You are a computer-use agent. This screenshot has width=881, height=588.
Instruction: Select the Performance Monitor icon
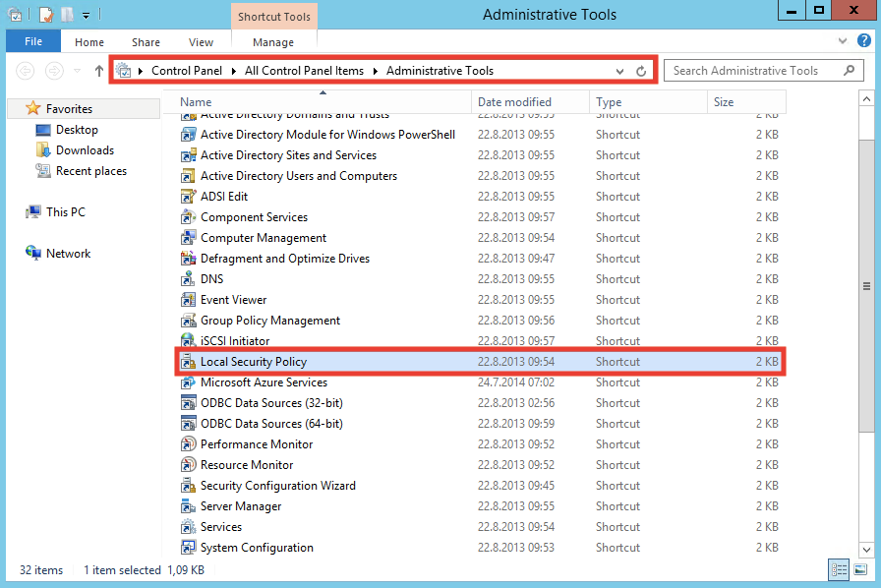pos(189,444)
